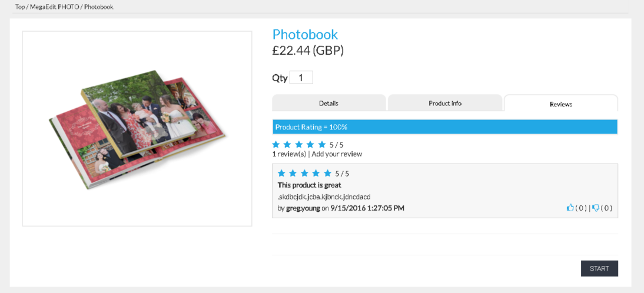Click third star of overall product rating
Viewport: 644px width, 293px height.
click(299, 145)
